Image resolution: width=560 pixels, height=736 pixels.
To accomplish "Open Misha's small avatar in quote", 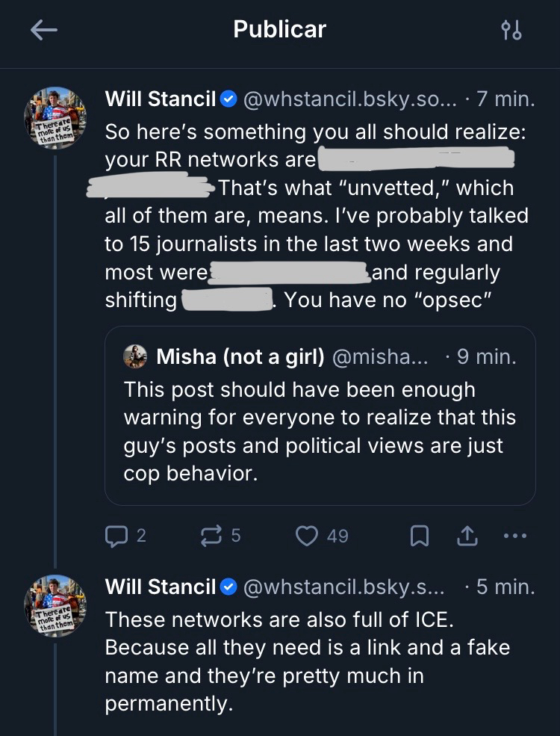I will coord(135,356).
